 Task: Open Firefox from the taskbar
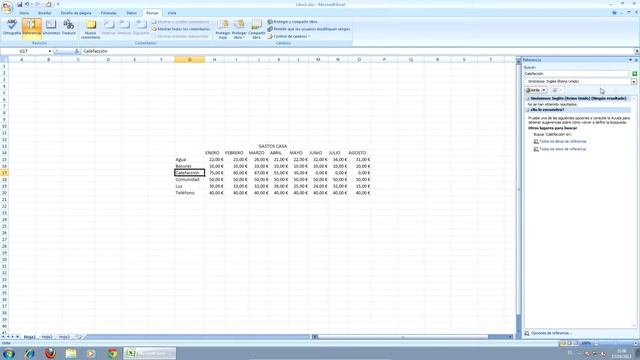click(50, 353)
